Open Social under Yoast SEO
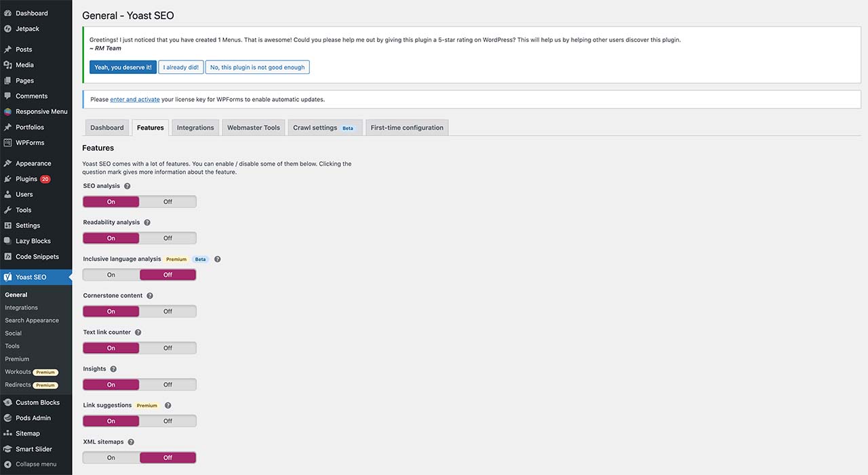868x475 pixels. tap(14, 333)
